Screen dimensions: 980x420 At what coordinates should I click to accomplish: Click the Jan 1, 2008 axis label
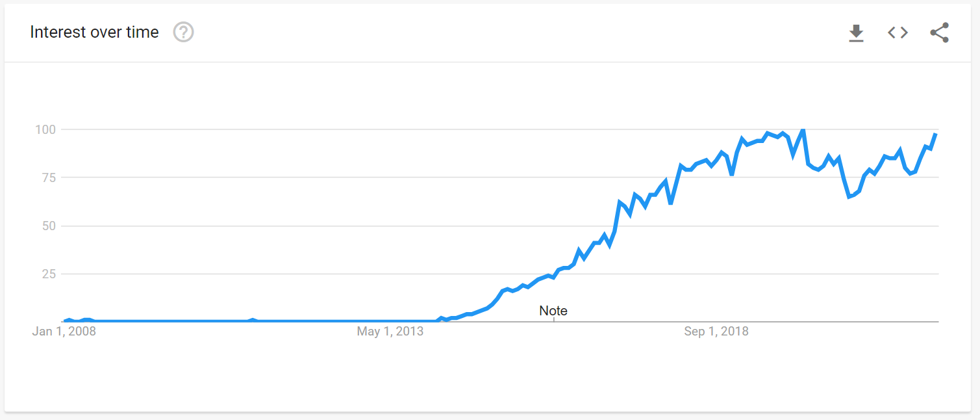63,331
